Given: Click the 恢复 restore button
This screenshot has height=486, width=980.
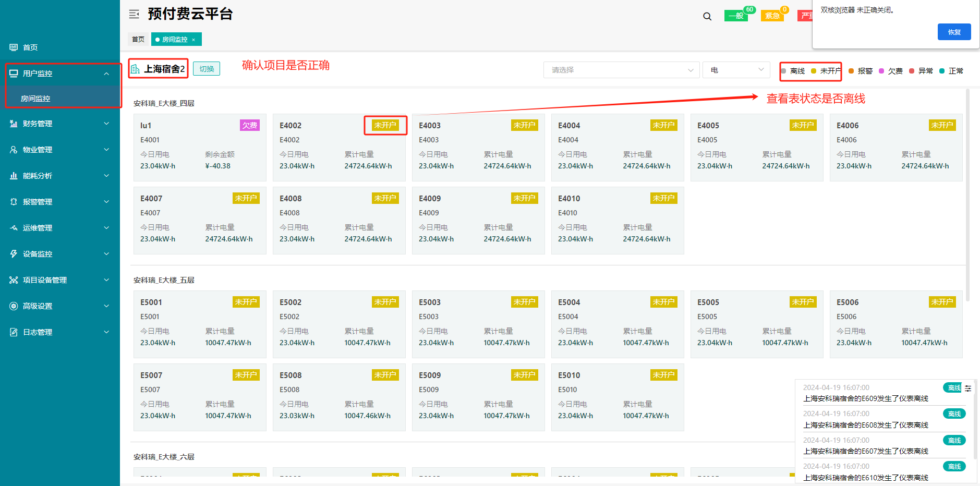Looking at the screenshot, I should click(x=954, y=32).
